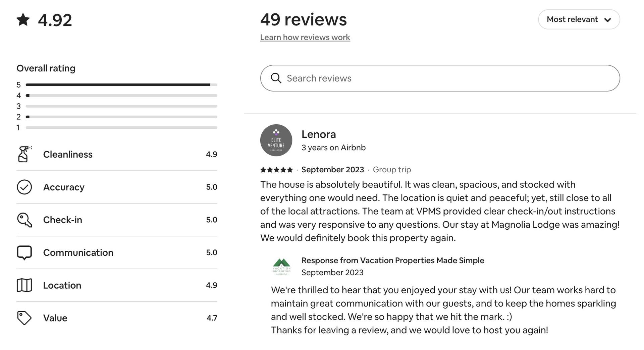This screenshot has width=644, height=350.
Task: Click the Cleanliness spray bottle icon
Action: [x=24, y=154]
